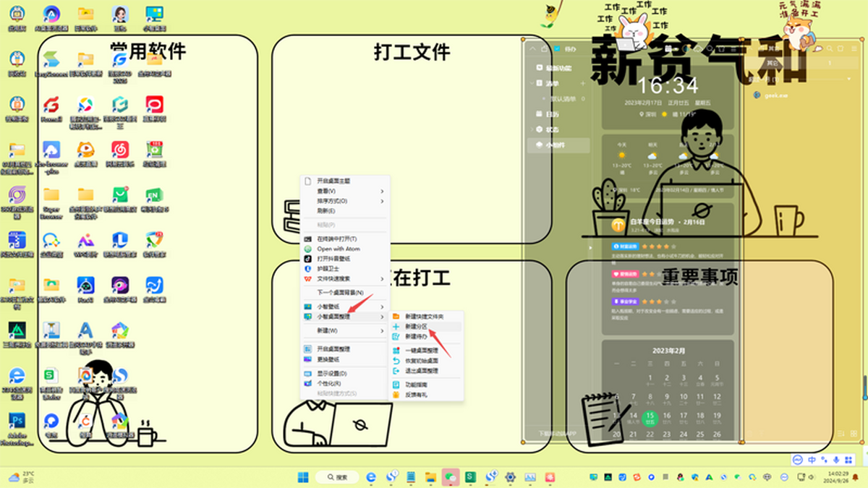The width and height of the screenshot is (868, 488).
Task: Click the taskbar 搜索 box
Action: coord(338,477)
